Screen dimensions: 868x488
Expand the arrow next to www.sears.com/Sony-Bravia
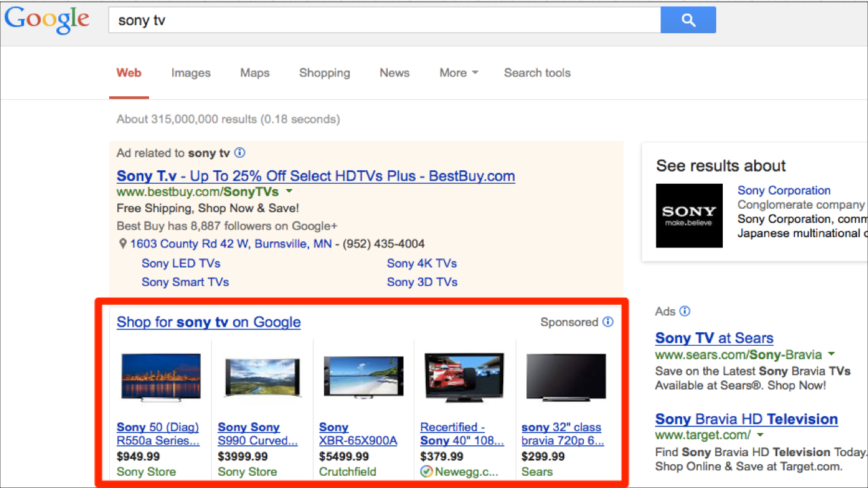point(831,354)
